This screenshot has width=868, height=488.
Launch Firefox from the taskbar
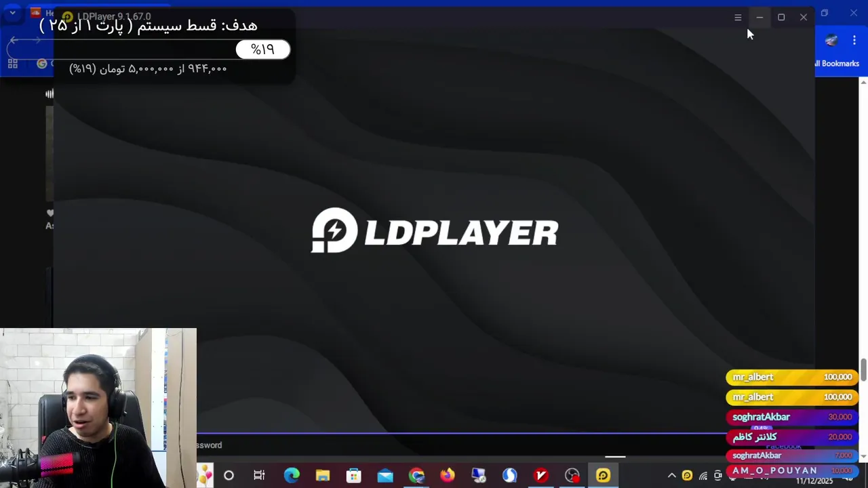448,476
